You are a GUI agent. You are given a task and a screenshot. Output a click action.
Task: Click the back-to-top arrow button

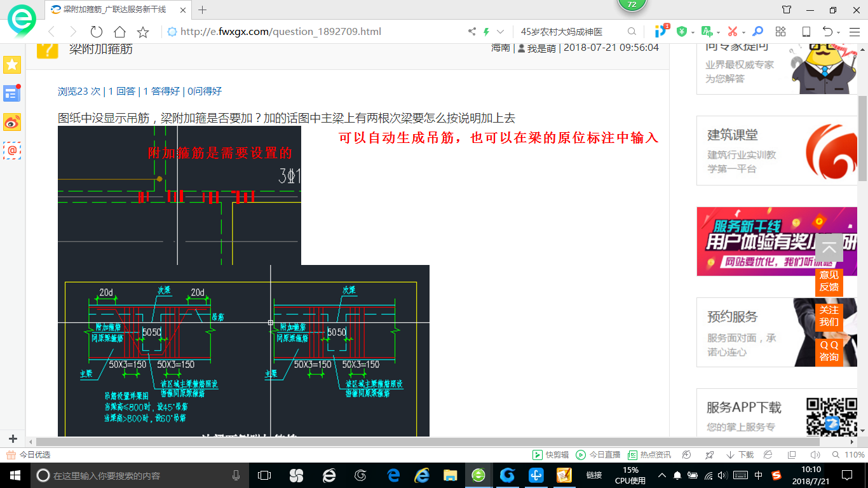[x=829, y=248]
